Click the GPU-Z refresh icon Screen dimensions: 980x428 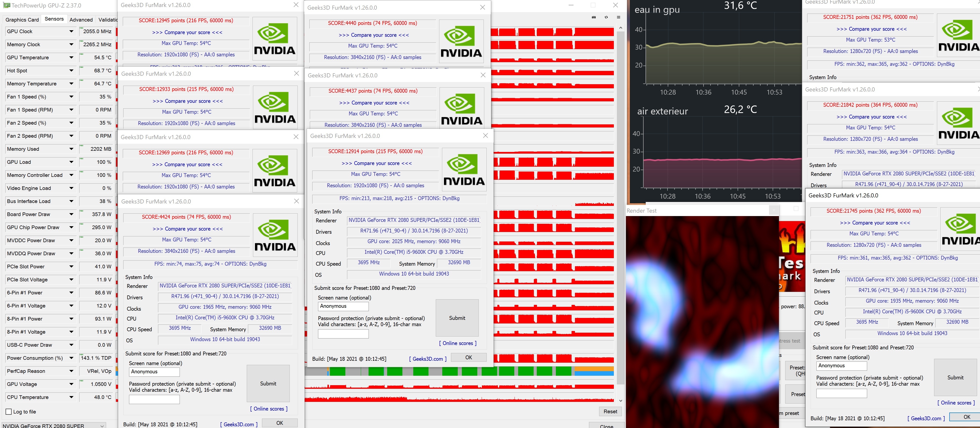[x=606, y=17]
